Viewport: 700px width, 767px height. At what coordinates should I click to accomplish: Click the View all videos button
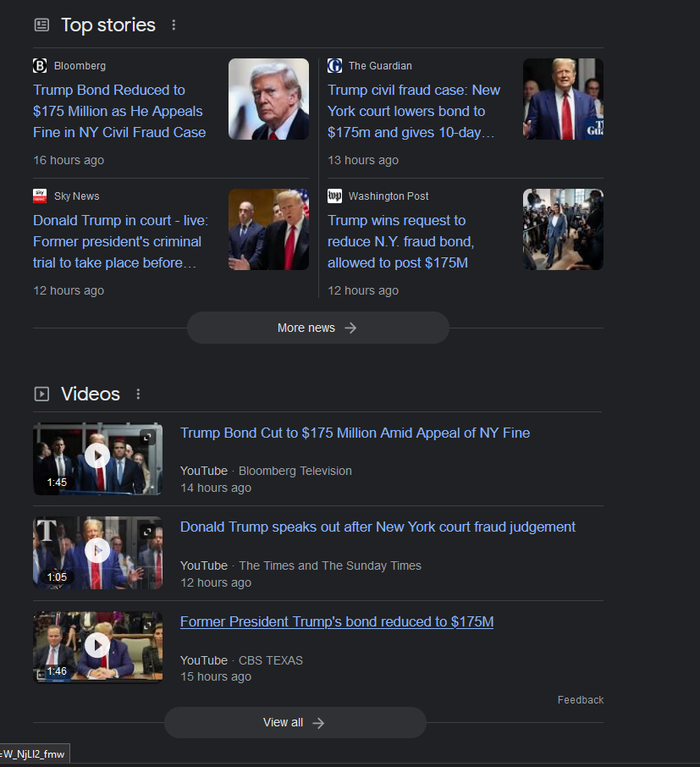point(295,722)
